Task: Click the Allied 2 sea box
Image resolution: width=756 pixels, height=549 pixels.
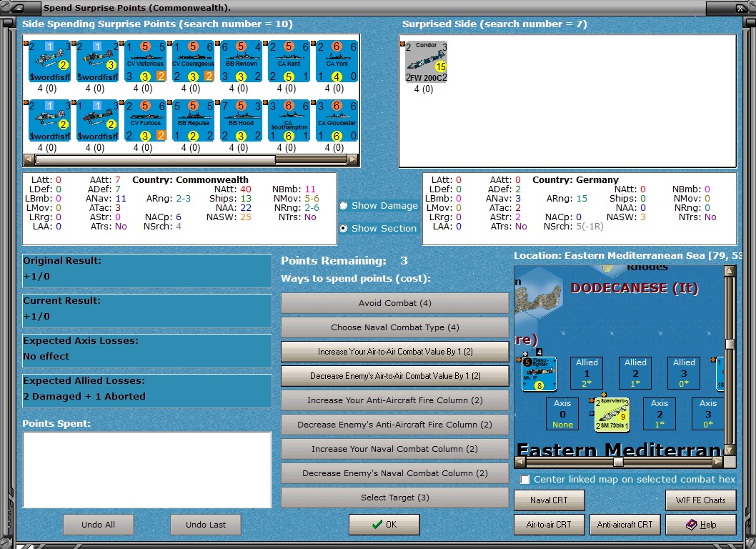Action: [635, 373]
